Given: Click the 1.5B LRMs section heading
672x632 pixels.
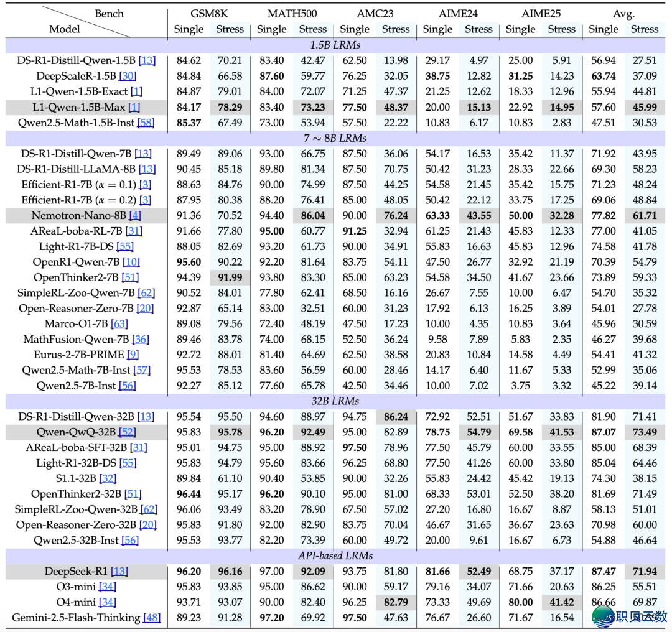Looking at the screenshot, I should pos(335,45).
